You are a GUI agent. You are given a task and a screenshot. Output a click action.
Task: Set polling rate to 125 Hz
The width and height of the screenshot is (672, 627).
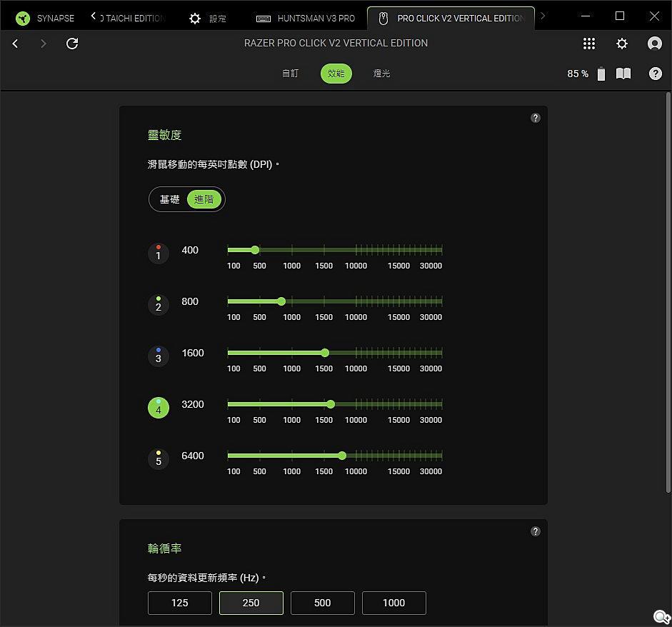(x=179, y=603)
